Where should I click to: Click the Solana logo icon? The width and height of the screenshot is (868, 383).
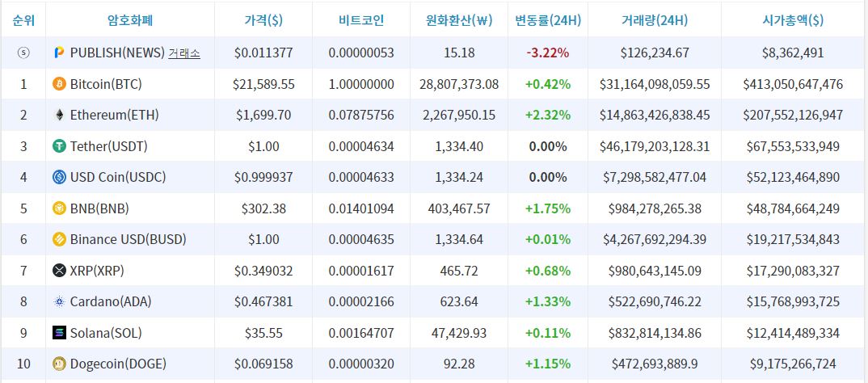coord(59,333)
